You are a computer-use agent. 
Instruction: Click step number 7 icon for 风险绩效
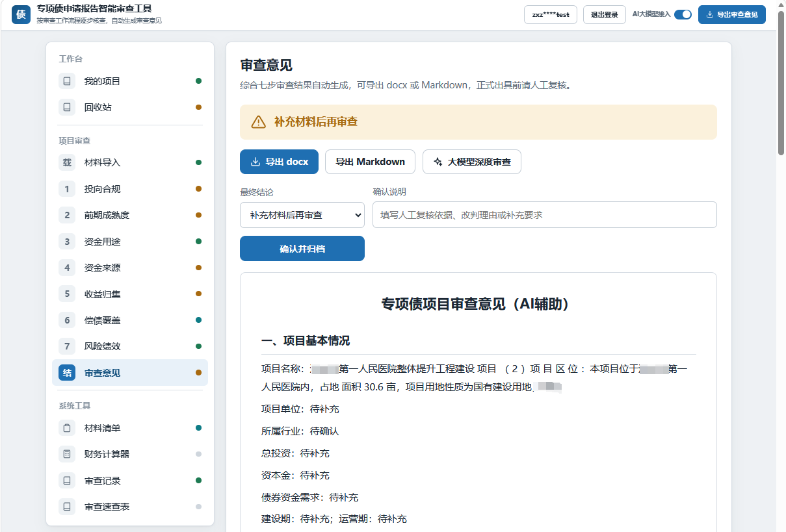pyautogui.click(x=67, y=346)
